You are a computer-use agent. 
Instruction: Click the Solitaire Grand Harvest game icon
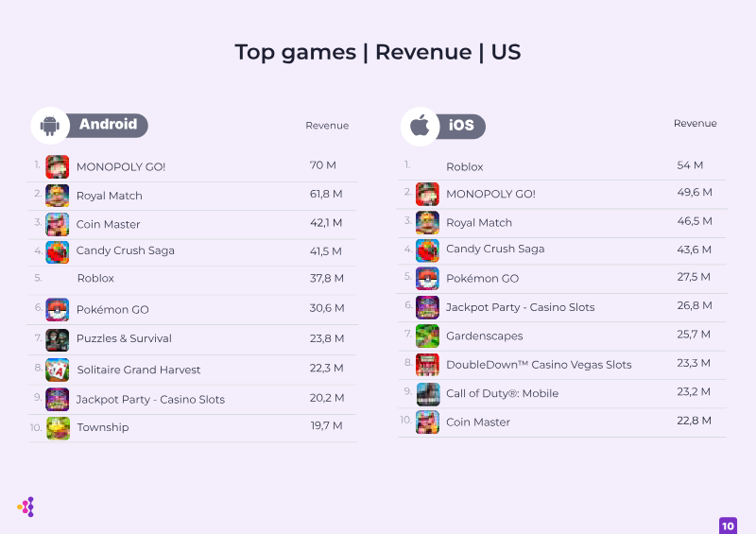click(x=58, y=370)
